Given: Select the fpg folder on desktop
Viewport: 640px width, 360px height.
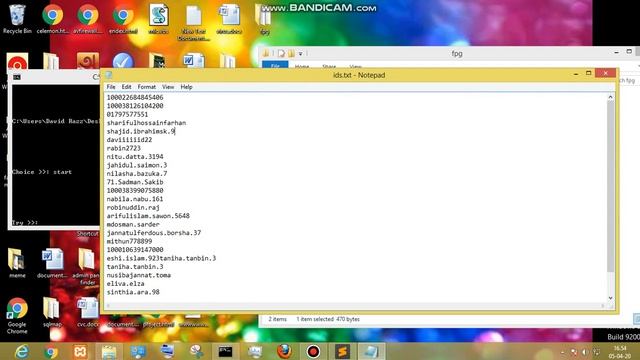Looking at the screenshot, I should pos(264,19).
